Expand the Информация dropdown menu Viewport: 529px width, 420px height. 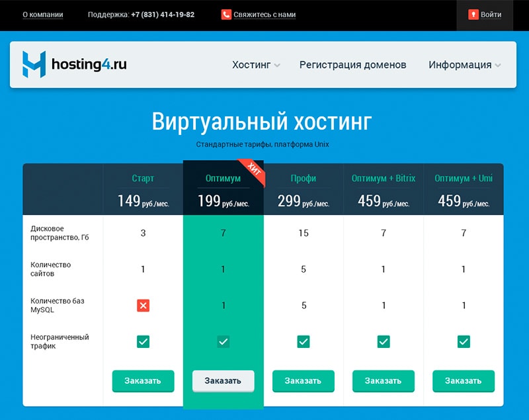(464, 65)
